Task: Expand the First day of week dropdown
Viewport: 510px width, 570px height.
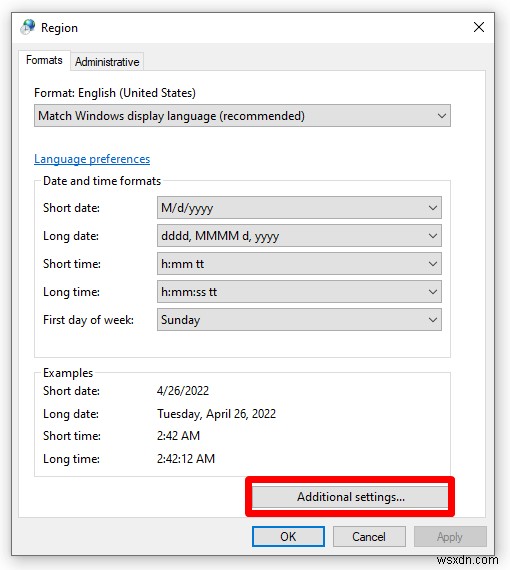Action: click(299, 320)
